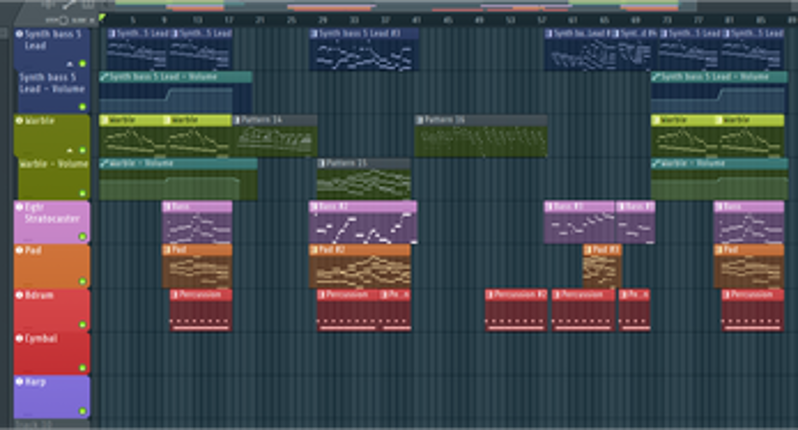Select the Pattern 16 clip
This screenshot has height=430, width=798.
(481, 136)
